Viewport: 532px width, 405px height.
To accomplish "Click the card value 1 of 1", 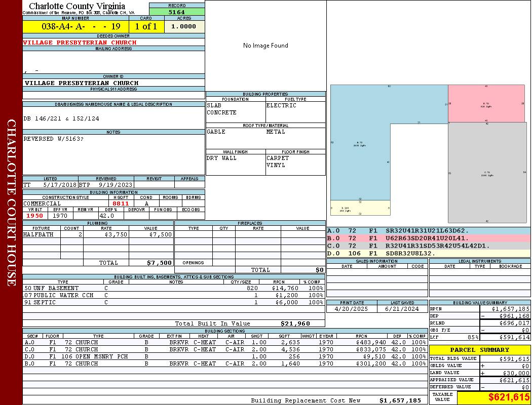I will click(x=146, y=26).
